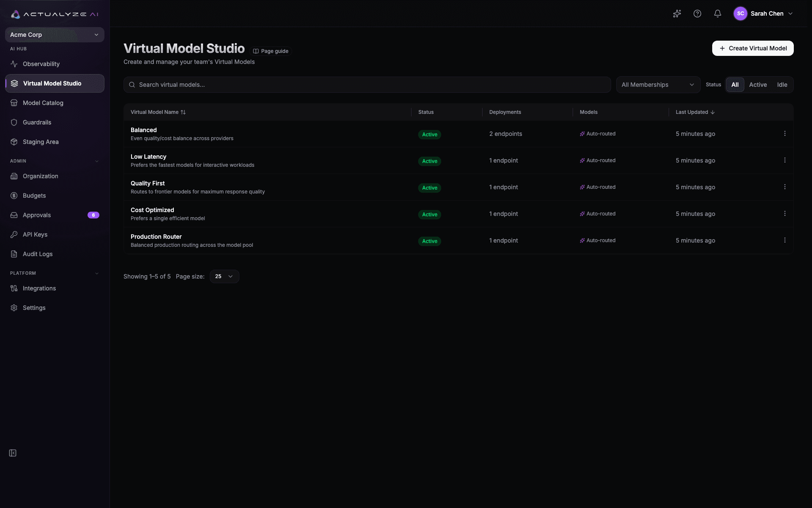Open row actions menu for Quality First

(785, 187)
